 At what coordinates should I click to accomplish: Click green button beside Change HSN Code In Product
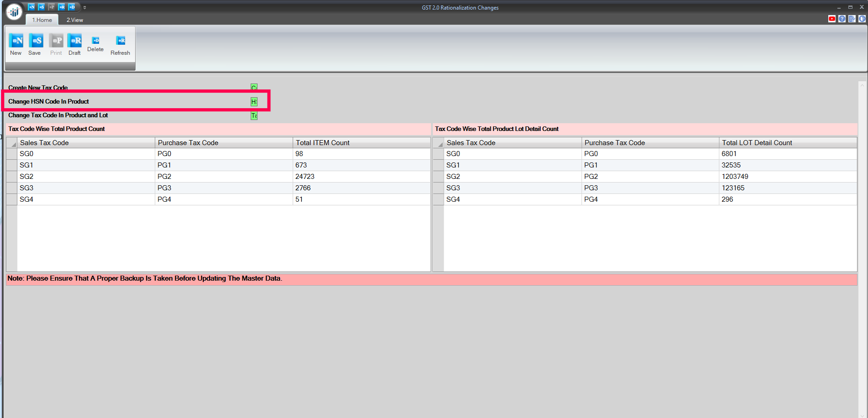[254, 101]
